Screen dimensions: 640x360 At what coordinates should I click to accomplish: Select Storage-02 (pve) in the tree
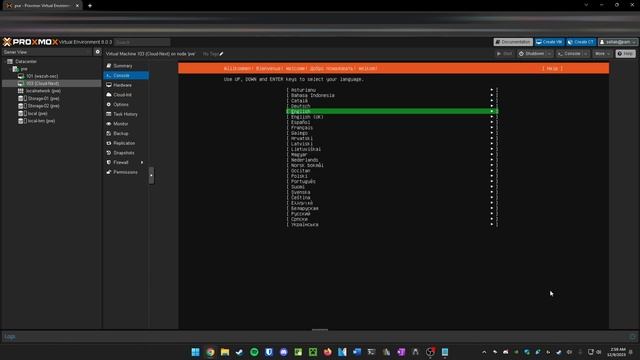(x=43, y=106)
